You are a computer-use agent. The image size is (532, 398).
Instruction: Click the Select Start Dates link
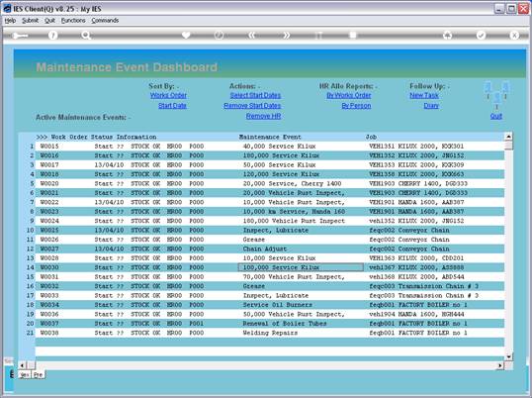[x=255, y=95]
